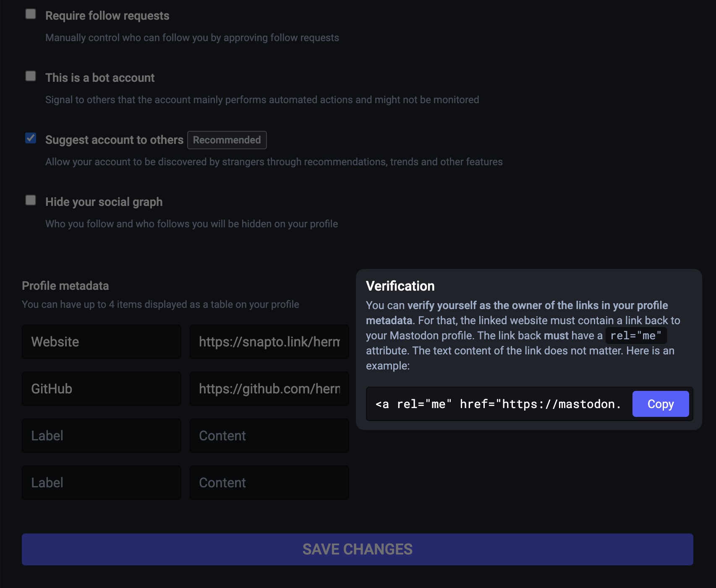The height and width of the screenshot is (588, 716).
Task: Click the Verification panel heading
Action: 400,286
